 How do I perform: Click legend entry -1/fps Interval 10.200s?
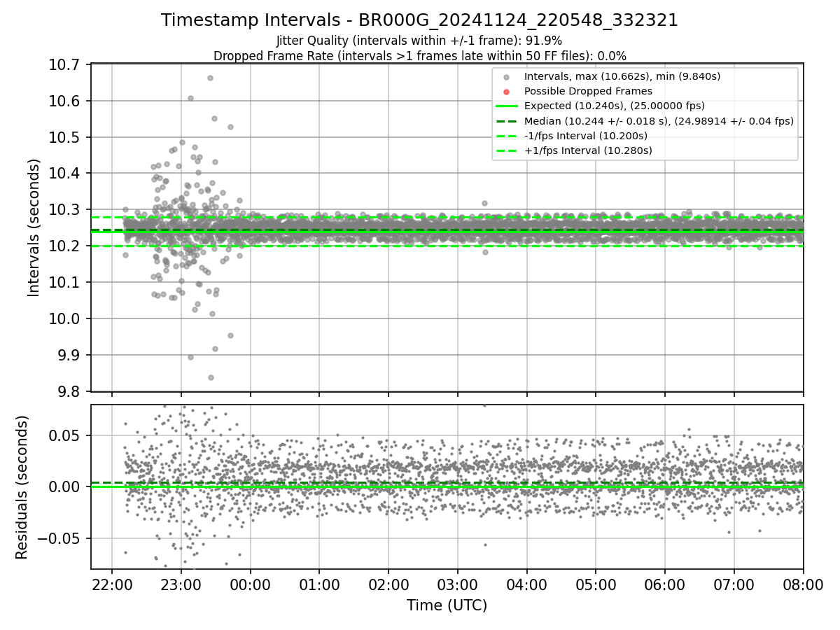[x=585, y=136]
